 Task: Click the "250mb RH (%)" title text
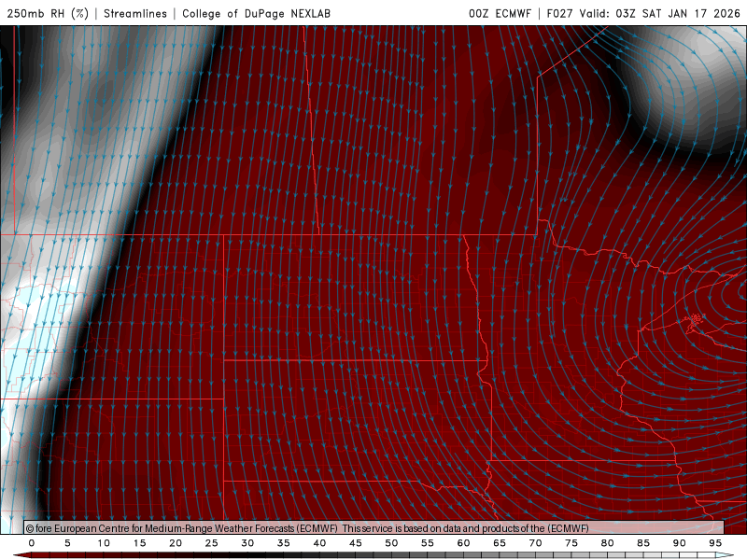(48, 13)
